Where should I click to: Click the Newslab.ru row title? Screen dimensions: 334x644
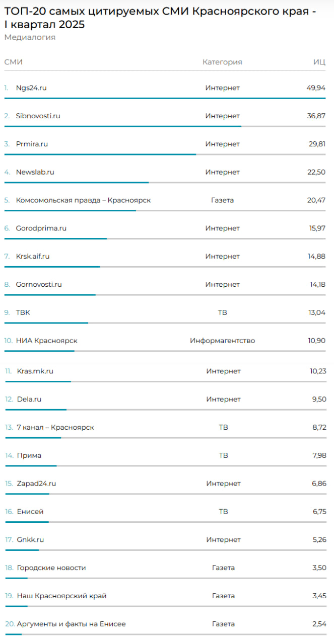click(35, 172)
